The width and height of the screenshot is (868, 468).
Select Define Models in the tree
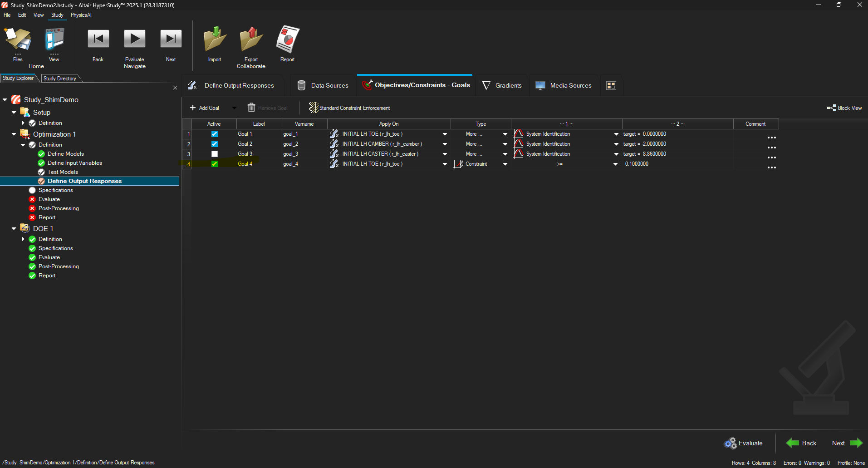pos(66,154)
